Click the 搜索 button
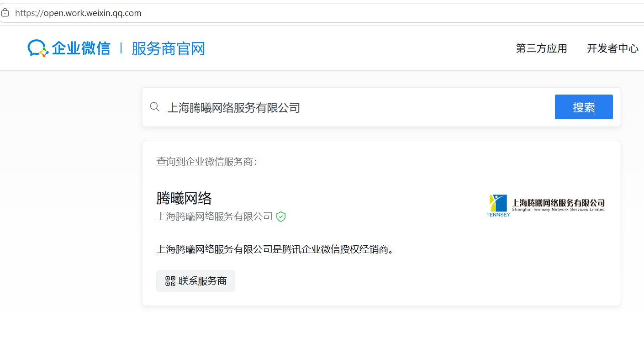The width and height of the screenshot is (644, 354). pyautogui.click(x=584, y=107)
